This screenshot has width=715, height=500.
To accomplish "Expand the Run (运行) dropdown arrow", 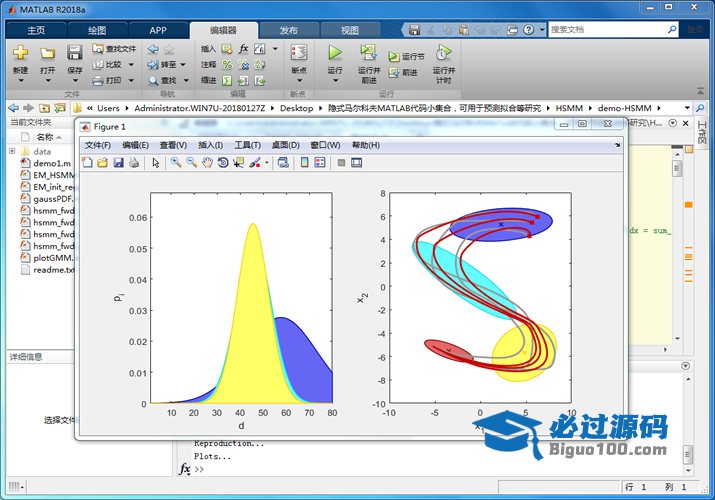I will pos(335,81).
